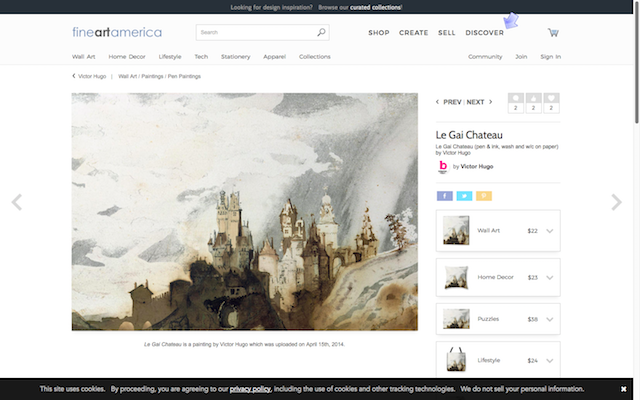Open the Shop menu

[379, 33]
